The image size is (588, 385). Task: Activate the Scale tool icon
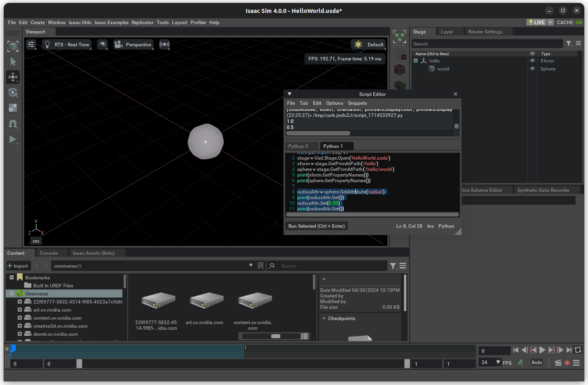(13, 108)
